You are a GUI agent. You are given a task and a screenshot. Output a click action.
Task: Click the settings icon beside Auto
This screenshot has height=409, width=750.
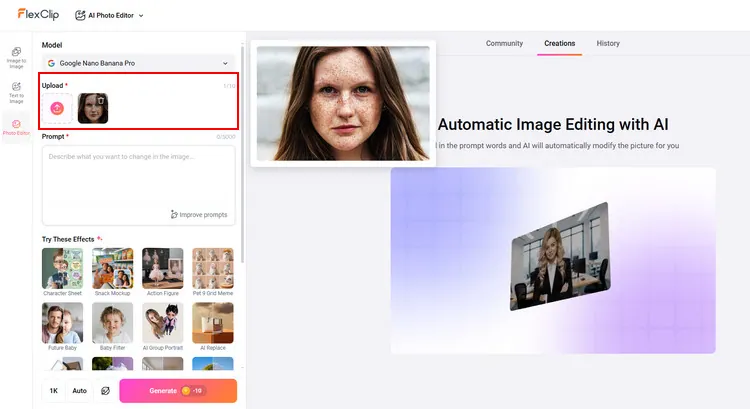click(105, 391)
